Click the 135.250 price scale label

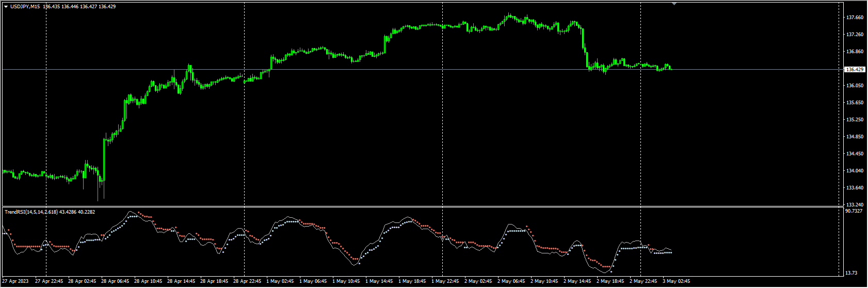(x=855, y=120)
